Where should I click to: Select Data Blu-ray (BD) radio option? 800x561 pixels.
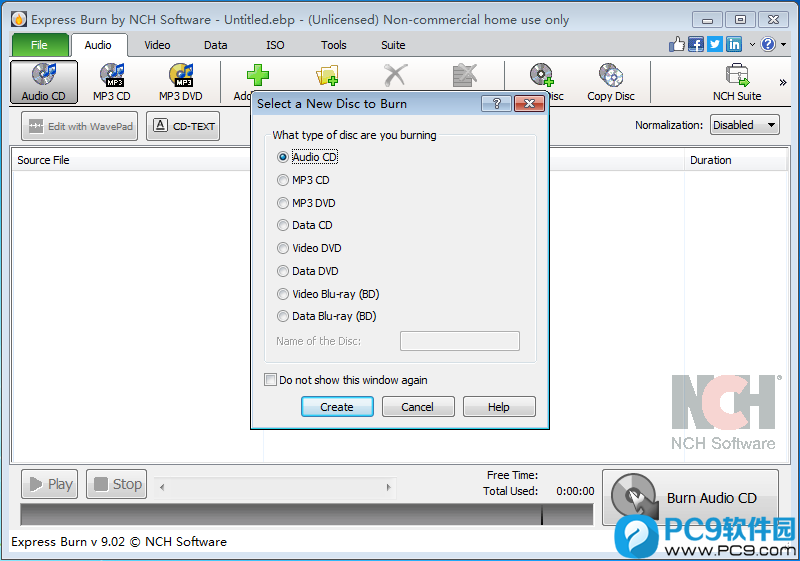click(283, 316)
